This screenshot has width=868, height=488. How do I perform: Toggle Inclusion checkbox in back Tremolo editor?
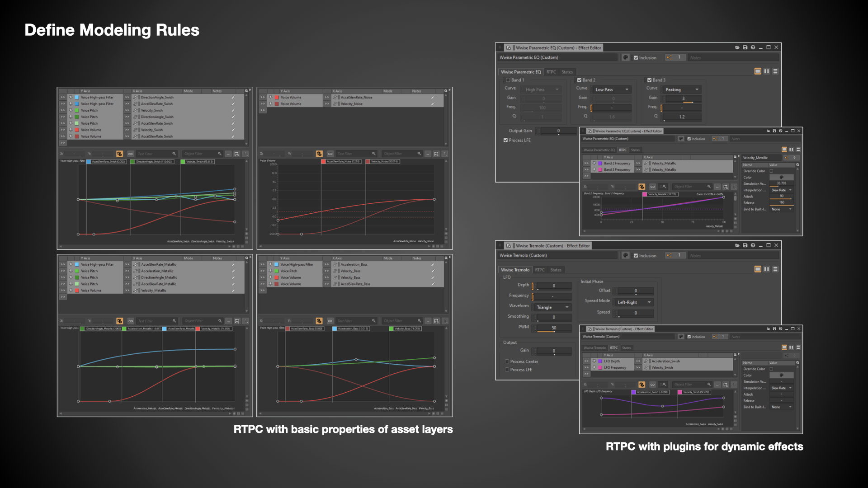tap(636, 256)
